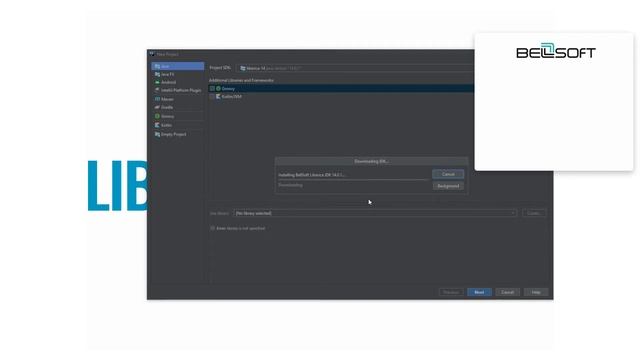Open Help from the New Project dialog

click(536, 292)
